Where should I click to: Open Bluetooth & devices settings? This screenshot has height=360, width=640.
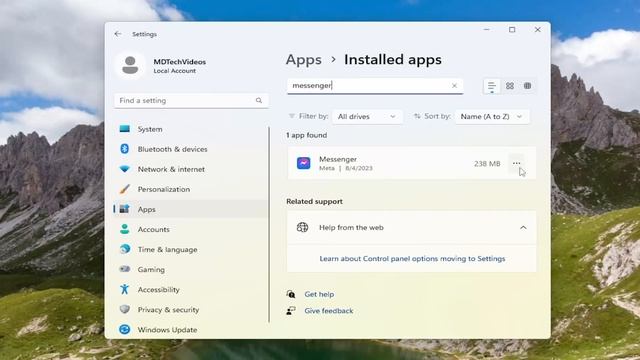tap(191, 149)
